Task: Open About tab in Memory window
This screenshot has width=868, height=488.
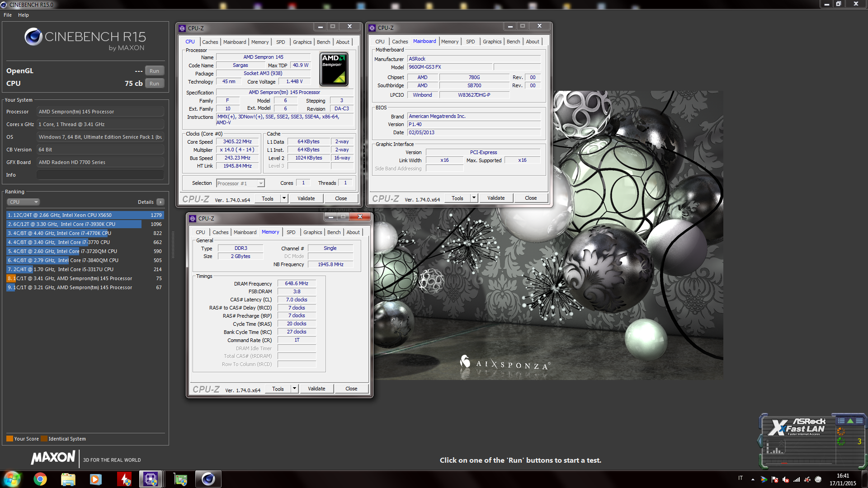Action: point(353,232)
